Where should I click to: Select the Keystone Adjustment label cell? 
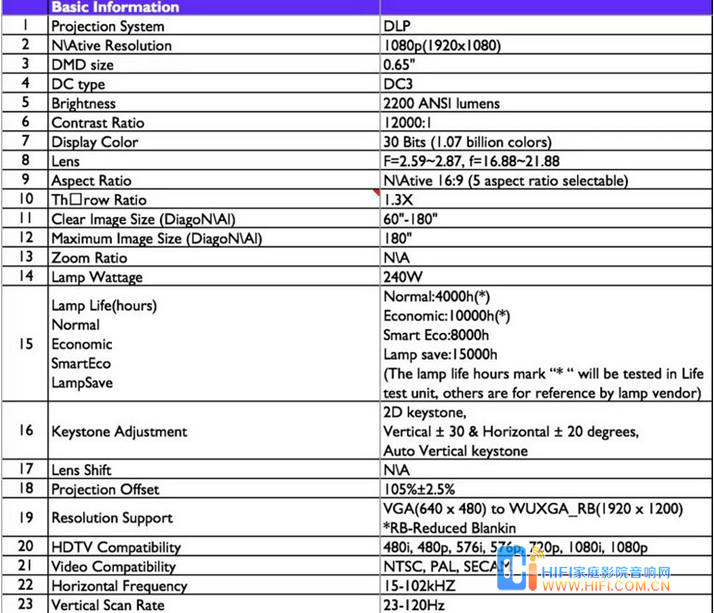(119, 431)
